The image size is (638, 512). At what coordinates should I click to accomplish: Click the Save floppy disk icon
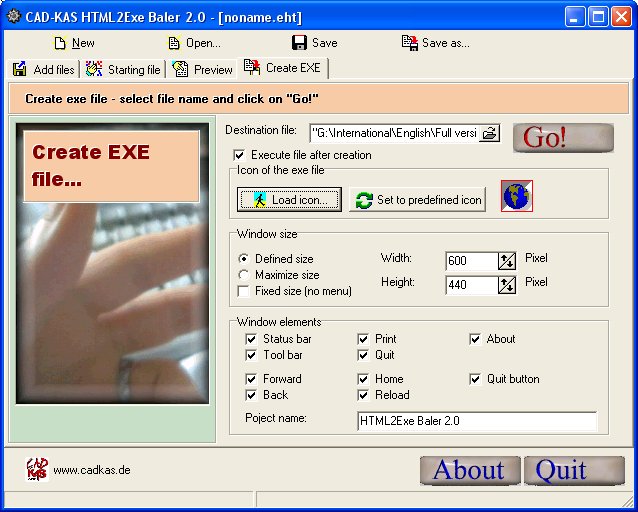tap(299, 43)
